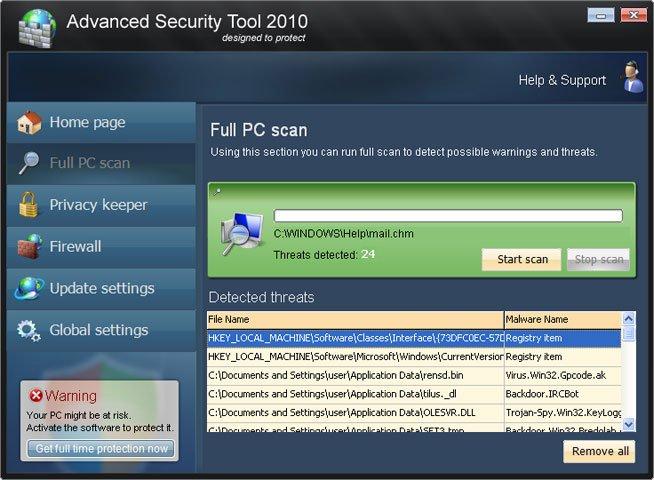This screenshot has height=480, width=654.
Task: Click the magnifier icon beside Full PC scan
Action: coord(29,163)
